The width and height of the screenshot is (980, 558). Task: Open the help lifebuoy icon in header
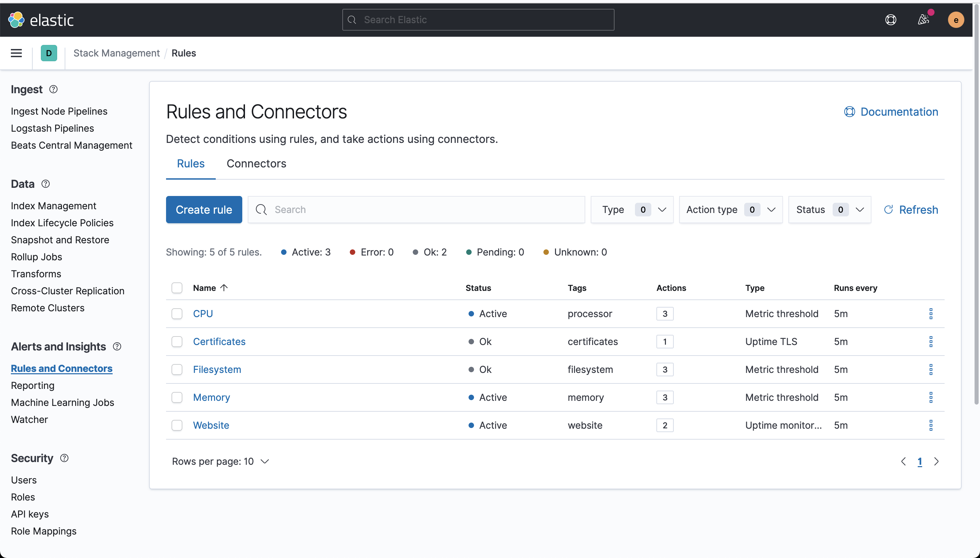point(890,20)
